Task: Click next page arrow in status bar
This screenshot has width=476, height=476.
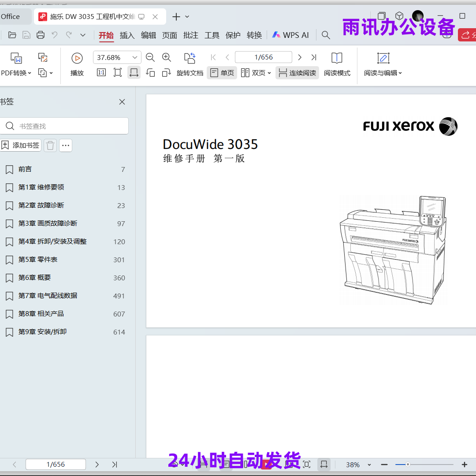Action: coord(97,465)
